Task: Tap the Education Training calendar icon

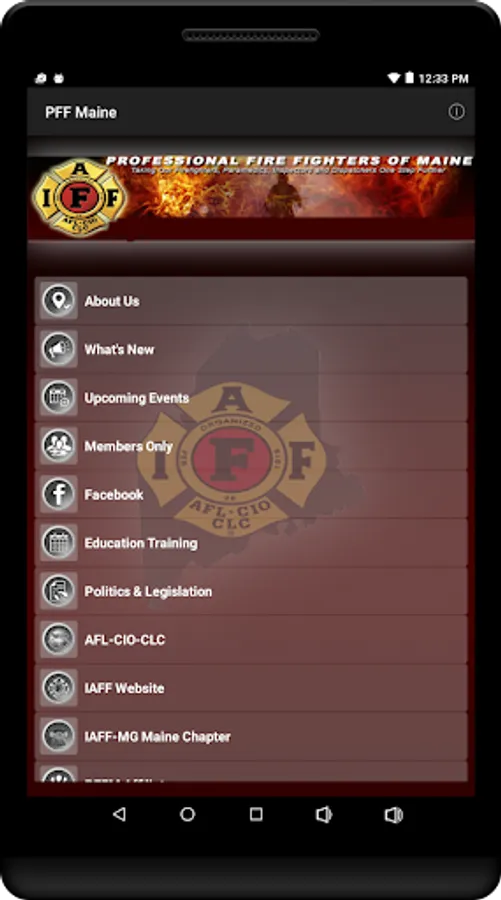Action: coord(59,542)
